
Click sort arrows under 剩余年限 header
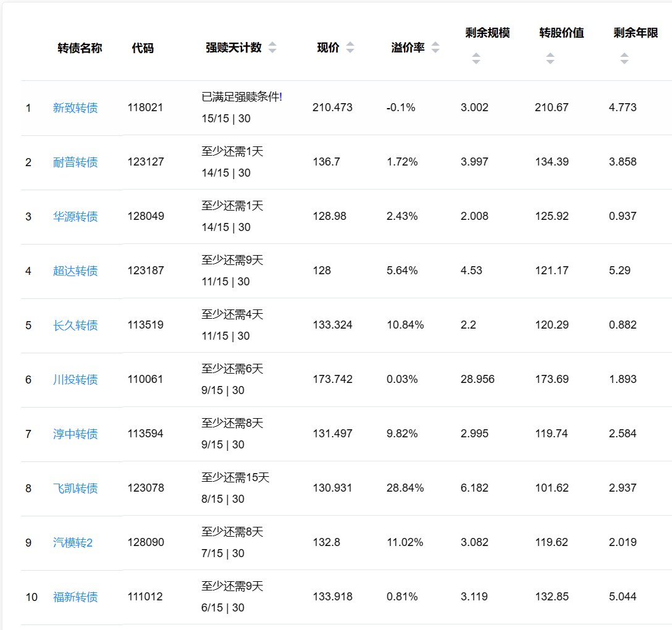click(x=624, y=59)
